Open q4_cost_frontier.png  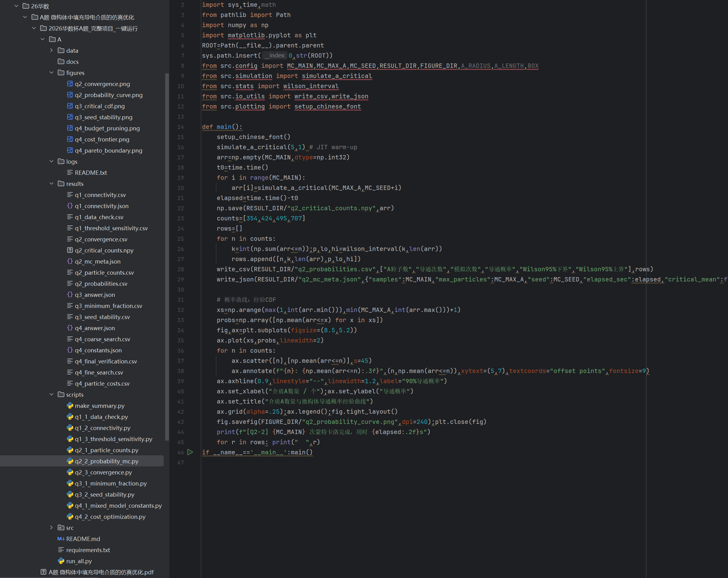click(102, 139)
